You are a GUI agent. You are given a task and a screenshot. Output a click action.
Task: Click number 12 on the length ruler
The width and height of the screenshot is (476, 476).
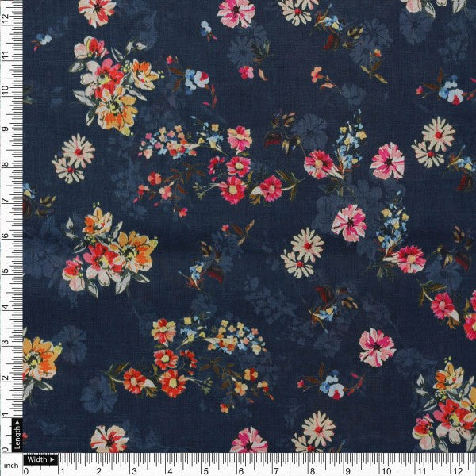[6, 19]
